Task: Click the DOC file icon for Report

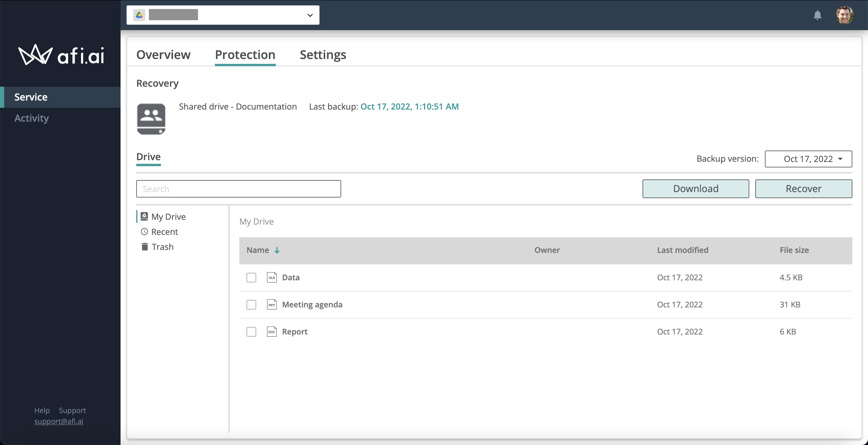Action: pos(272,331)
